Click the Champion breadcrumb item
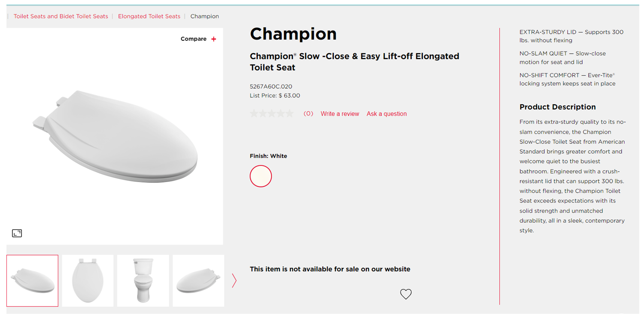This screenshot has height=322, width=644. (x=204, y=16)
